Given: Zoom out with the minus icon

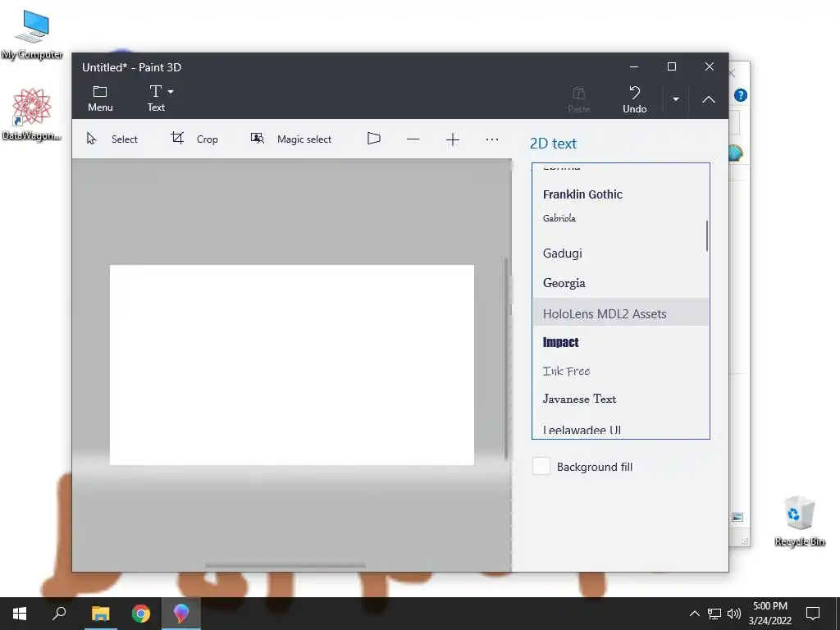Looking at the screenshot, I should tap(413, 139).
